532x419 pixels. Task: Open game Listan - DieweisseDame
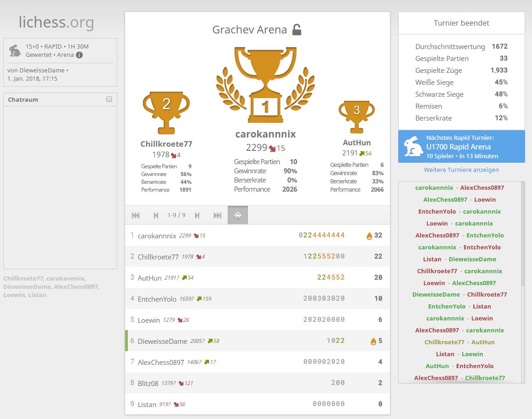(460, 259)
